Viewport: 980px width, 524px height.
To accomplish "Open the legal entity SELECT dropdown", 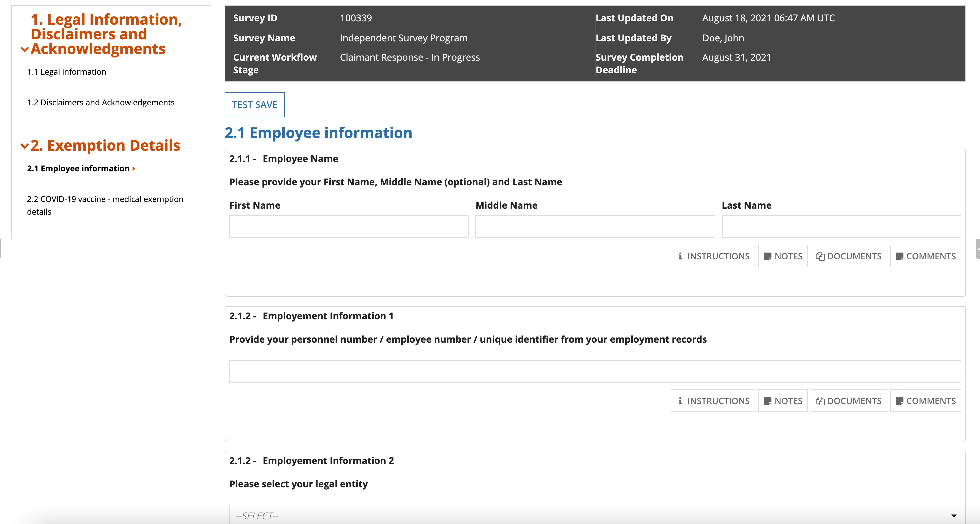I will (595, 515).
